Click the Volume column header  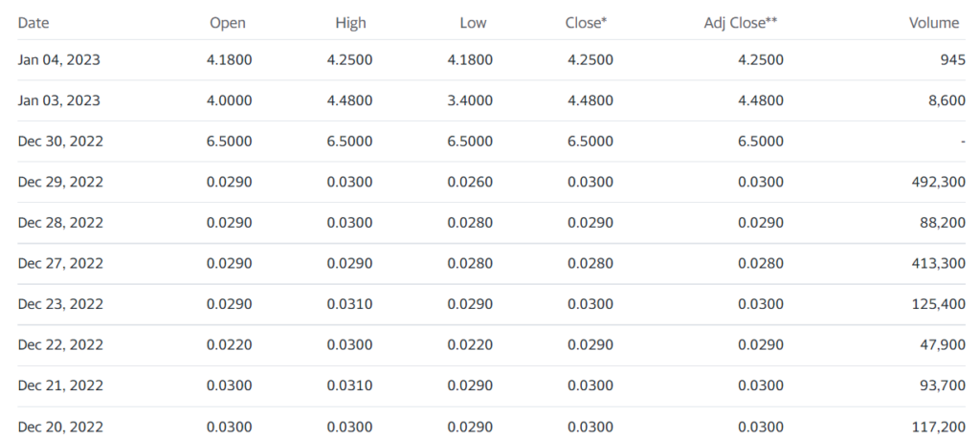(x=934, y=23)
